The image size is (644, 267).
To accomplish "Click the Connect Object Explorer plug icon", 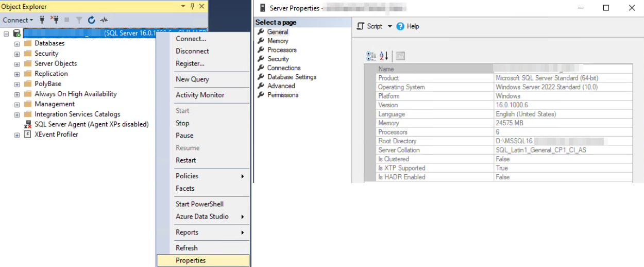I will [42, 20].
